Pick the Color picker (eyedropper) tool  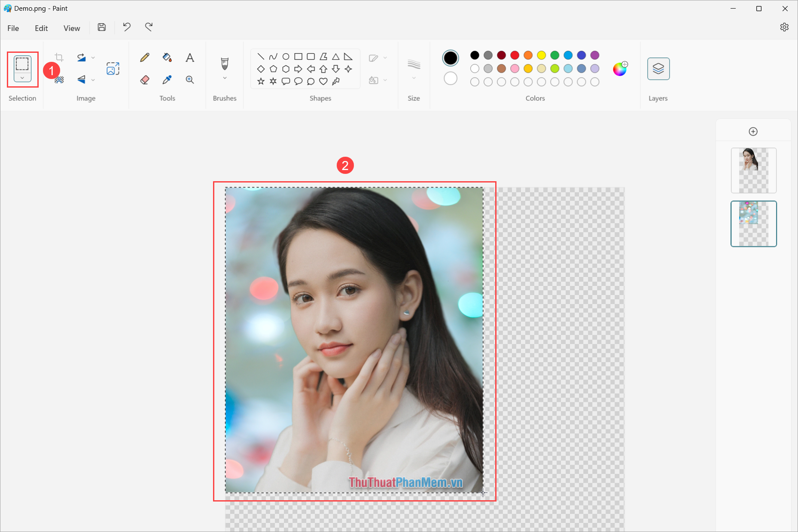(x=167, y=79)
